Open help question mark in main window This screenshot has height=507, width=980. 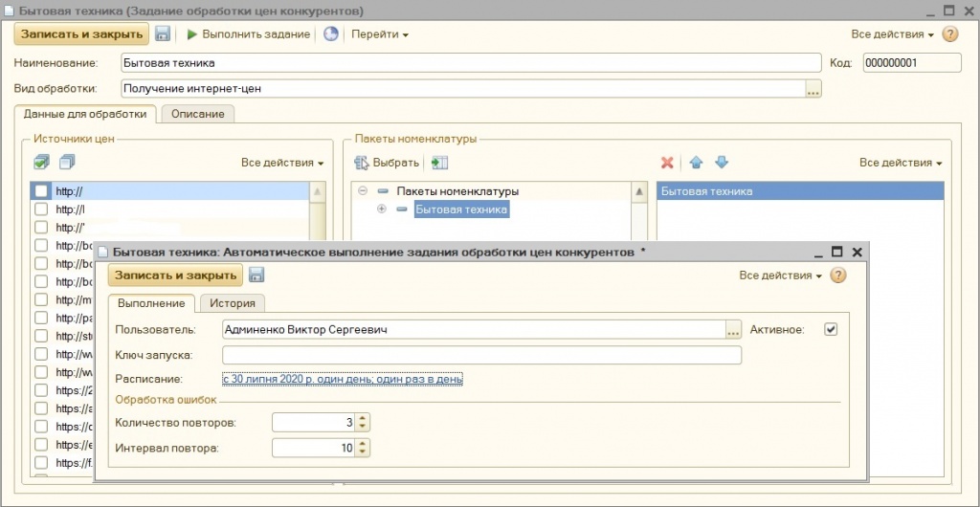tap(950, 34)
